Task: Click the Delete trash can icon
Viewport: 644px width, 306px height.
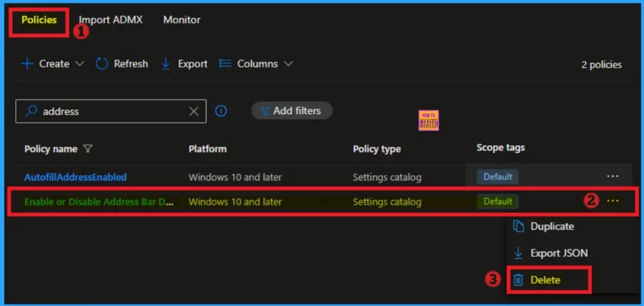Action: (519, 280)
